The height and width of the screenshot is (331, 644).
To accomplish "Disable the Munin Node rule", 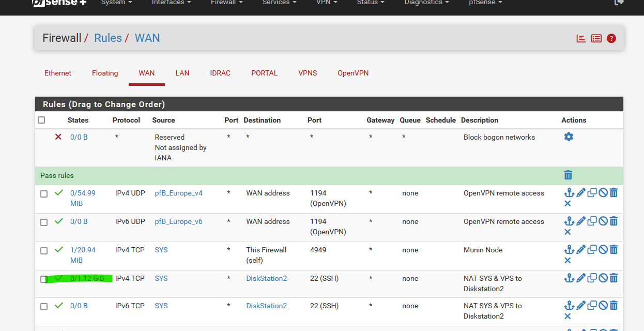I will 603,250.
